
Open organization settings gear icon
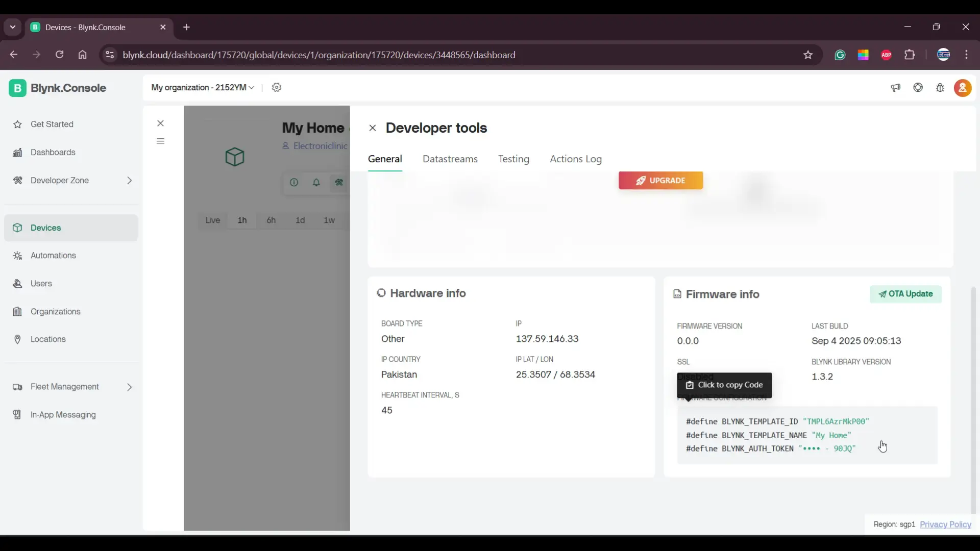(277, 87)
